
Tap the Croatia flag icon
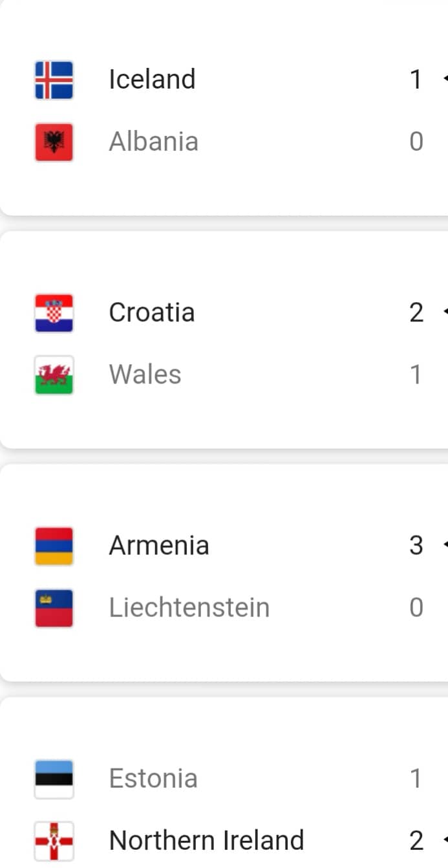54,312
